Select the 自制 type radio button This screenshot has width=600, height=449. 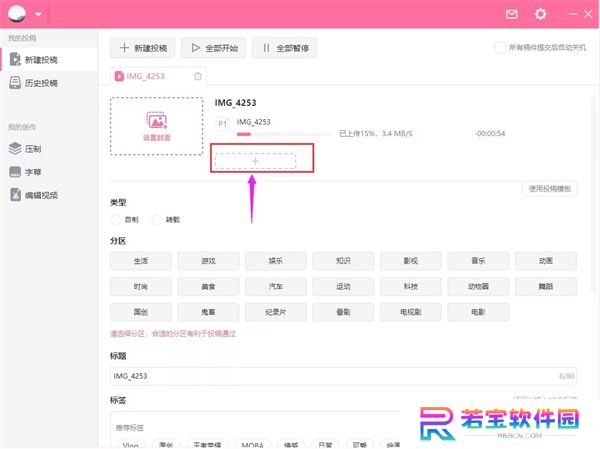(x=116, y=220)
